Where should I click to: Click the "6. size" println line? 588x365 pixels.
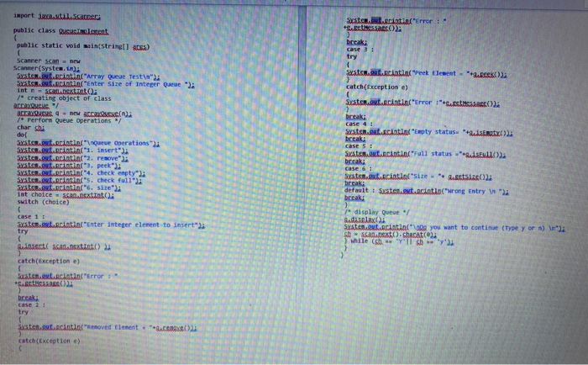coord(69,188)
